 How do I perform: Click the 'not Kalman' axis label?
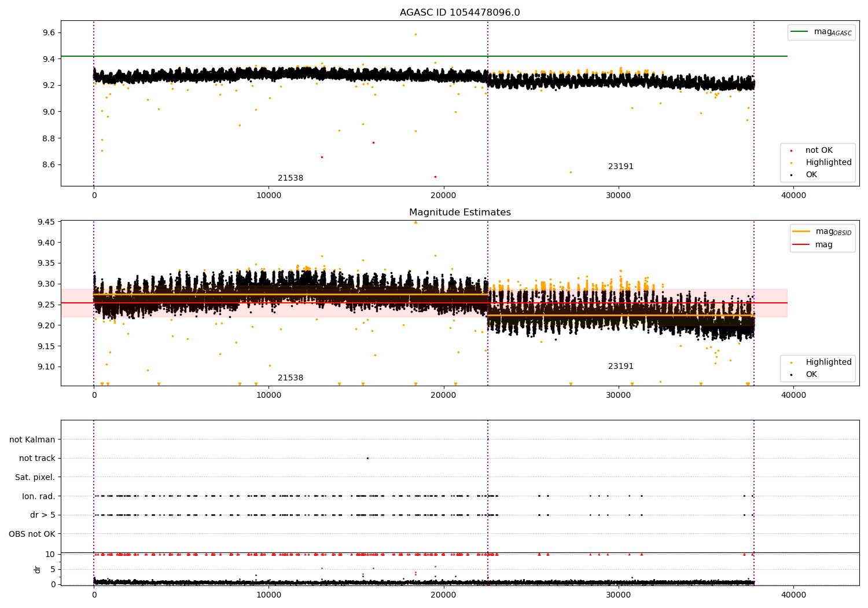click(x=32, y=439)
